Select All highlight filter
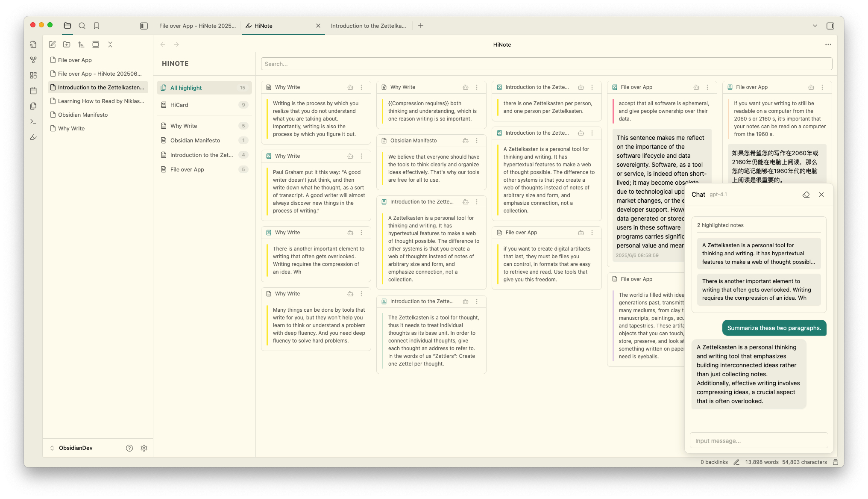Image resolution: width=868 pixels, height=499 pixels. click(186, 88)
